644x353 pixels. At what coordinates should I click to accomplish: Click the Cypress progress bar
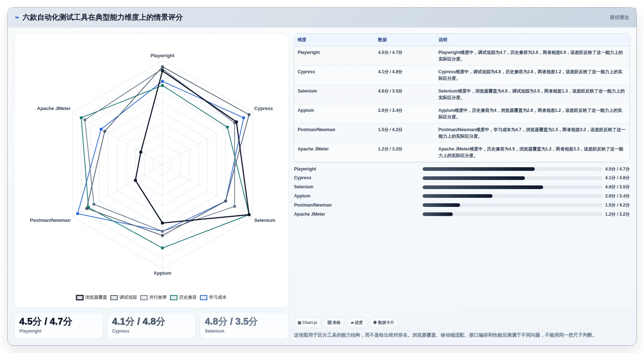[512, 178]
